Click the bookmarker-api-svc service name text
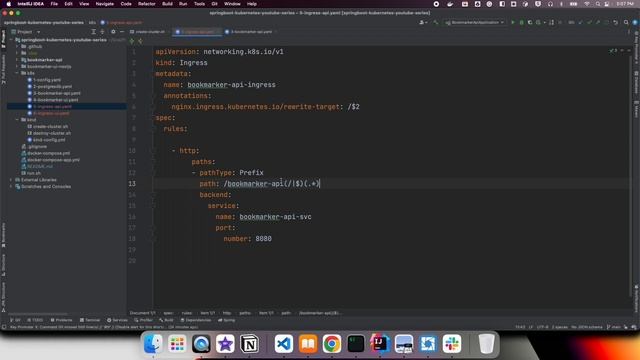The width and height of the screenshot is (640, 360). [275, 217]
